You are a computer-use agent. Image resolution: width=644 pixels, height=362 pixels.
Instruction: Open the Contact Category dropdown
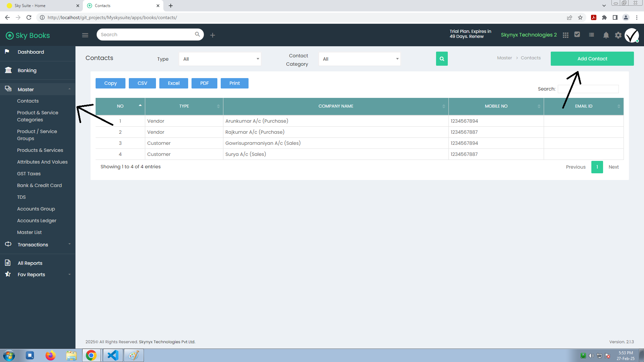coord(360,59)
